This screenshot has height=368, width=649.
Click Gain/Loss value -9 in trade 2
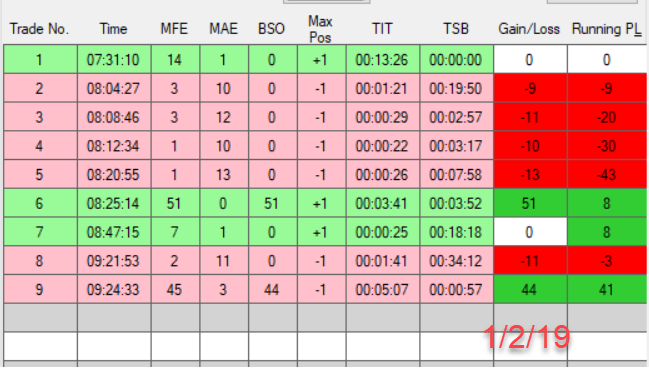coord(530,88)
